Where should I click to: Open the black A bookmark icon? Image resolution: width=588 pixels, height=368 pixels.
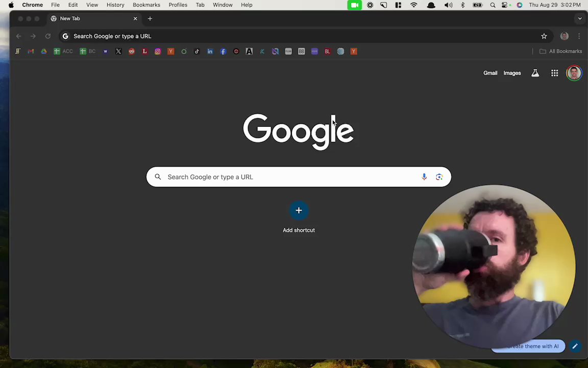click(x=249, y=52)
